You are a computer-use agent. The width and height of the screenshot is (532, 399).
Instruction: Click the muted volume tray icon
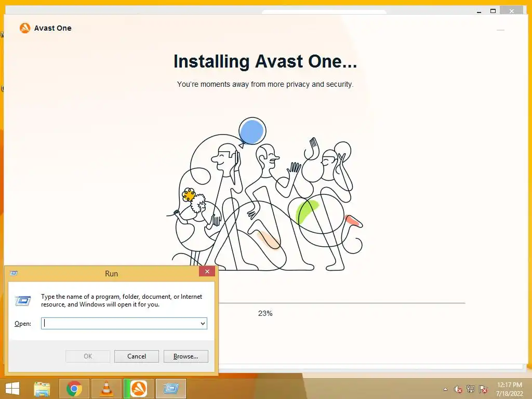tap(458, 389)
